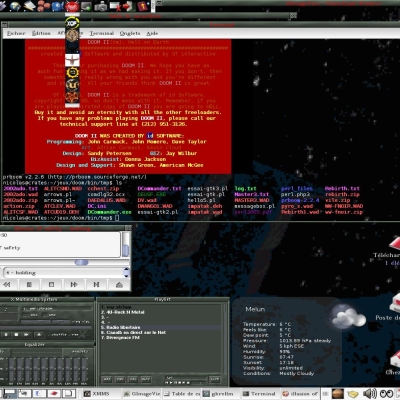Viewport: 400px width, 400px height.
Task: Launch the lion emblem game in drawer
Action: (x=72, y=35)
